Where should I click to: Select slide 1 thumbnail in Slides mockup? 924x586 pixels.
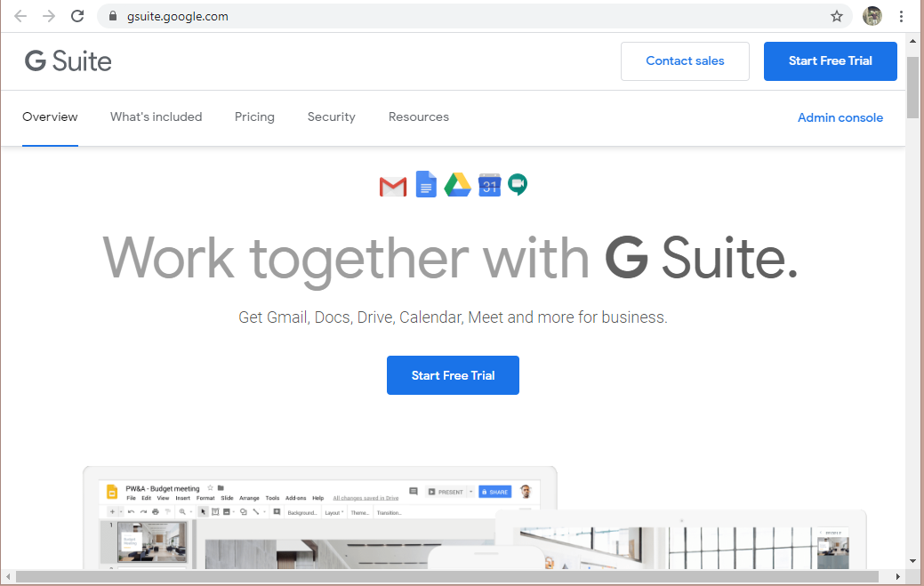tap(152, 542)
